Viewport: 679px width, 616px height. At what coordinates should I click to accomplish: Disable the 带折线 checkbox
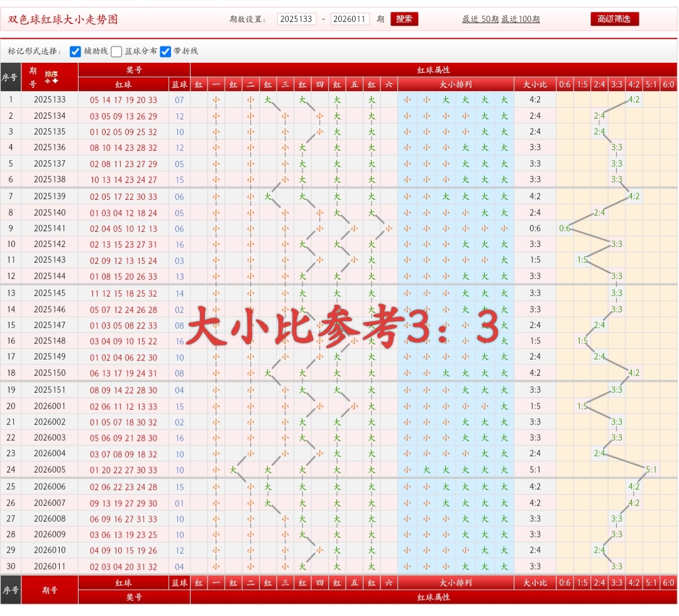click(165, 52)
